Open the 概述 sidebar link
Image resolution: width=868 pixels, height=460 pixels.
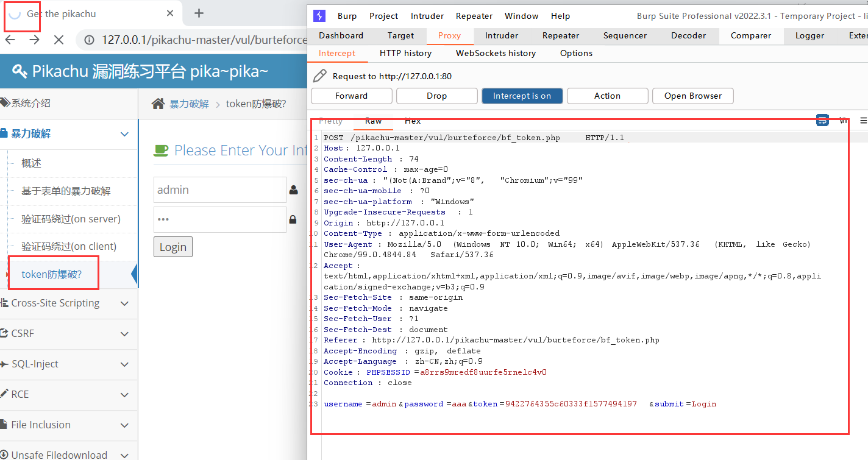click(32, 163)
